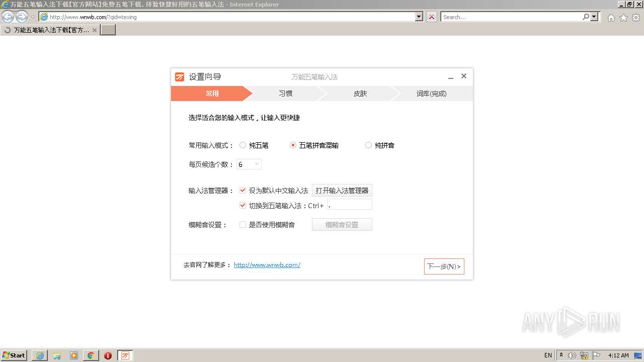Open a new blank tab
The height and width of the screenshot is (362, 644).
click(108, 30)
